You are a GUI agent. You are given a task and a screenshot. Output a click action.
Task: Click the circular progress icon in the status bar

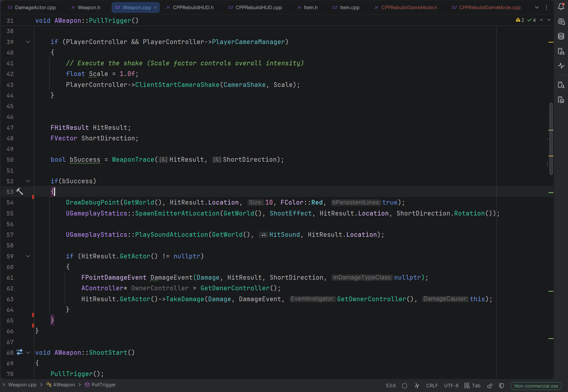tap(404, 386)
